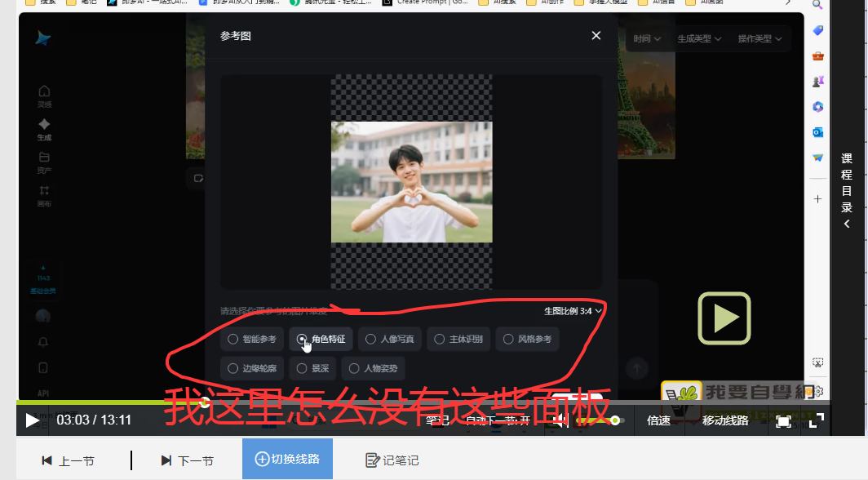This screenshot has height=480, width=868.
Task: Select the 生成 icon in left sidebar
Action: point(44,128)
